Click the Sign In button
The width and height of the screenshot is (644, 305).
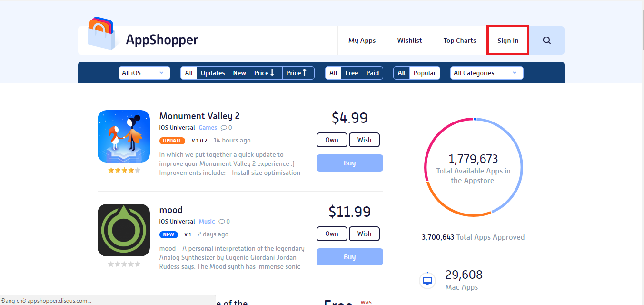point(507,40)
